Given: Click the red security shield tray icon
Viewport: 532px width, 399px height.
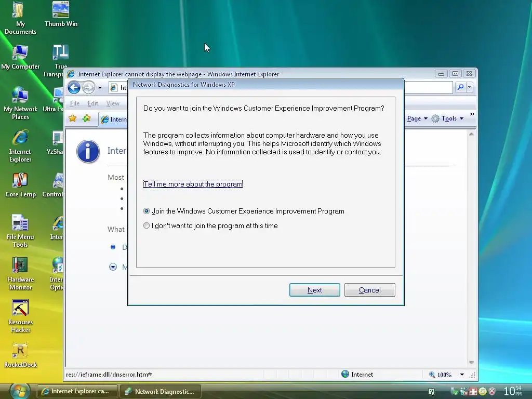Looking at the screenshot, I should point(492,391).
